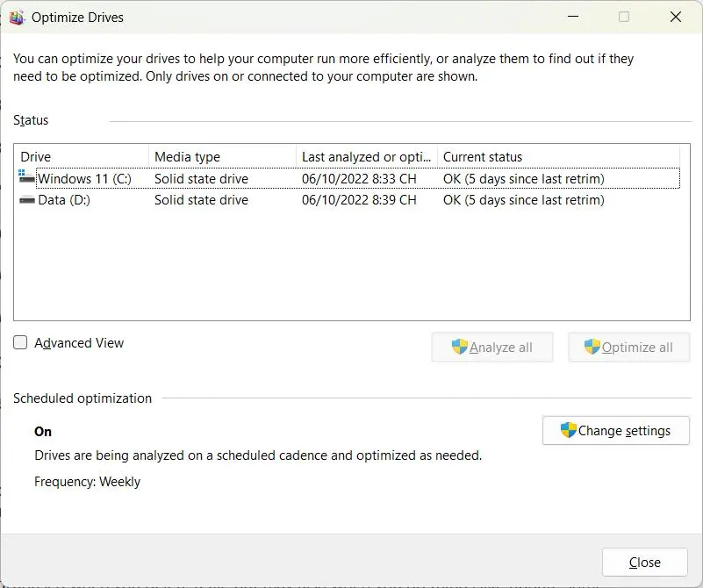Sort by the Drive column header

click(81, 157)
